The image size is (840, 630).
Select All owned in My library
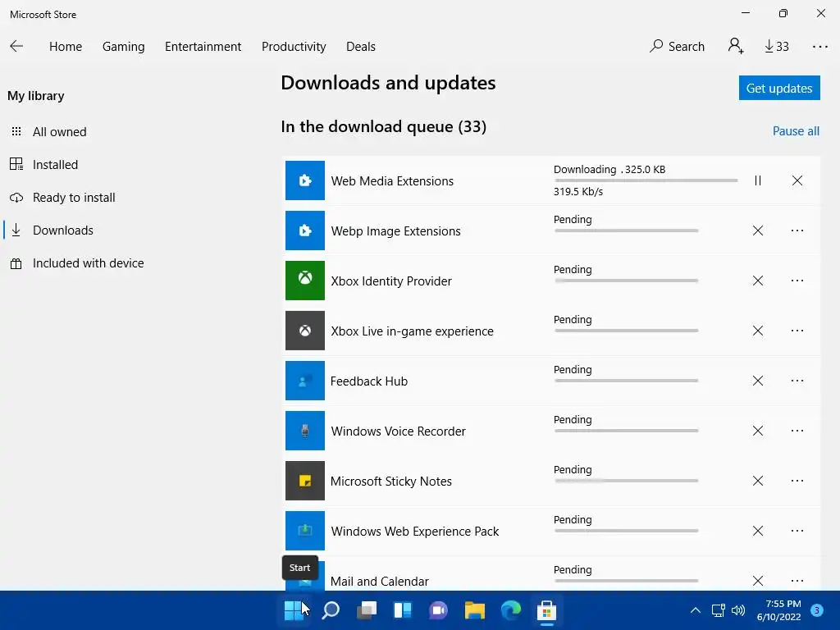click(x=59, y=132)
